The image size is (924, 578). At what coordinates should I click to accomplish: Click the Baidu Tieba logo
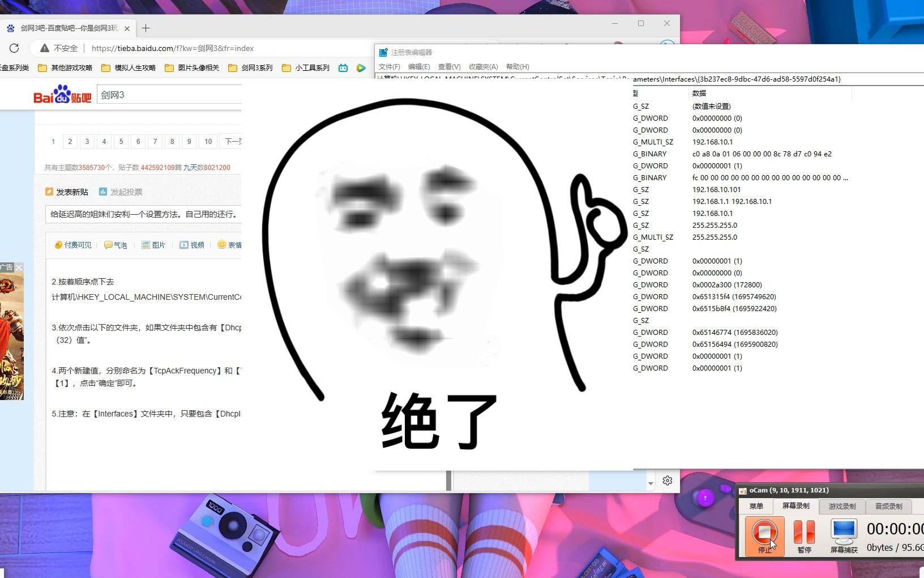61,94
